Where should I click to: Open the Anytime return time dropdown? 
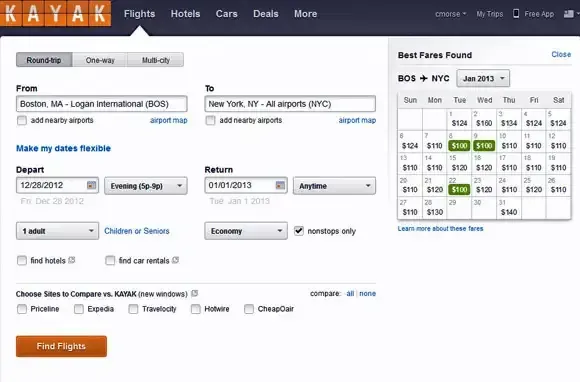click(334, 186)
